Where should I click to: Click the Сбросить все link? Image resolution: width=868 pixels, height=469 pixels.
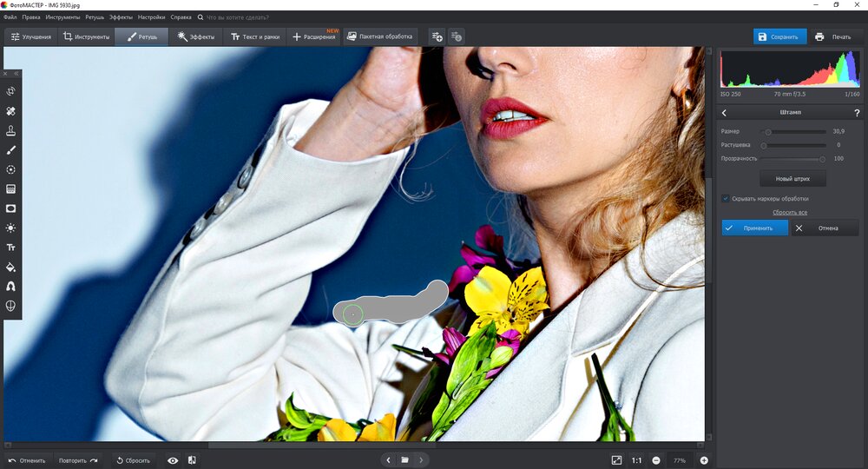790,212
